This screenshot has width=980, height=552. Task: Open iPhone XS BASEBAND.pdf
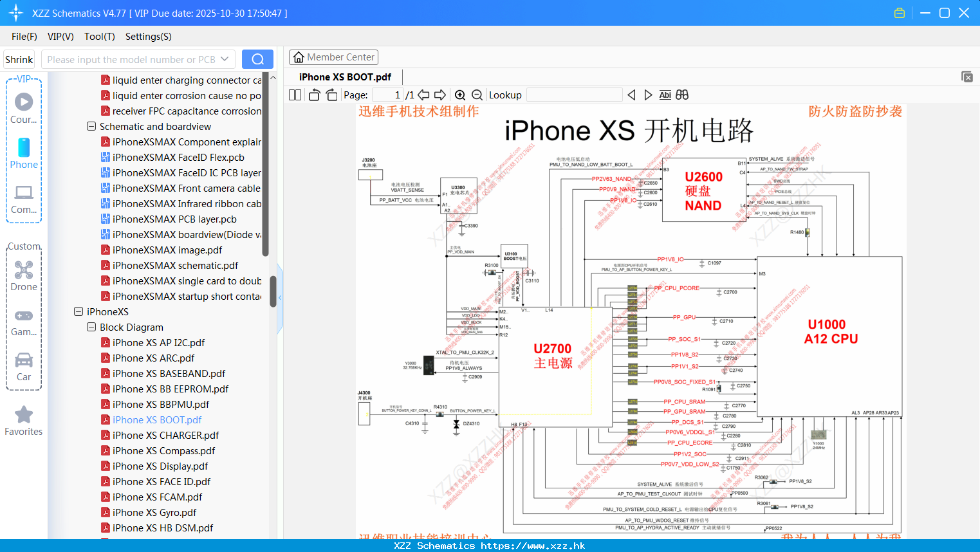(x=169, y=373)
